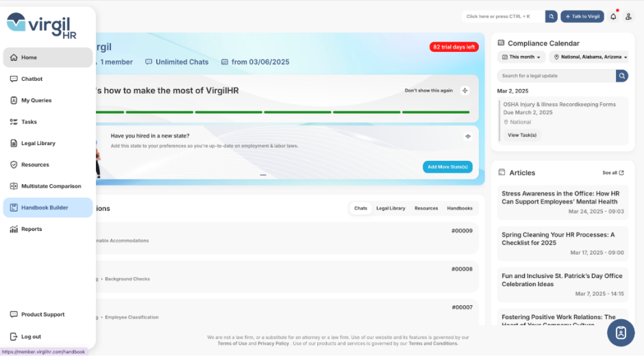Click the carousel slide indicator dash
Image resolution: width=644 pixels, height=356 pixels.
click(263, 175)
